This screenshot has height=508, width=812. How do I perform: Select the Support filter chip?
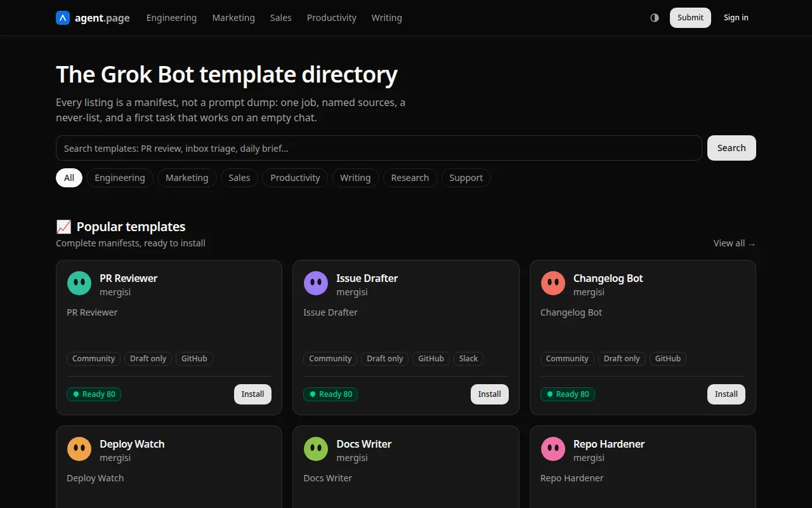tap(466, 178)
